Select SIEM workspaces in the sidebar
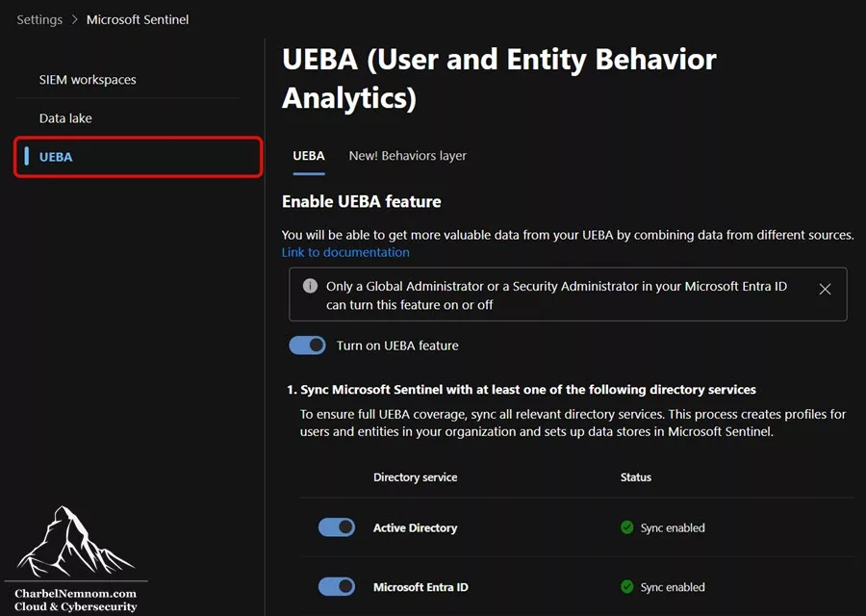This screenshot has width=866, height=616. (x=88, y=80)
